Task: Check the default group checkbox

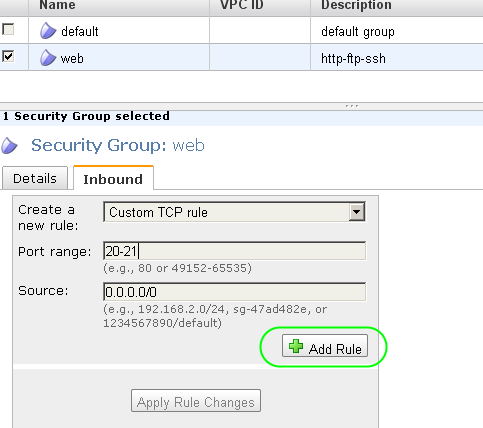Action: point(8,29)
